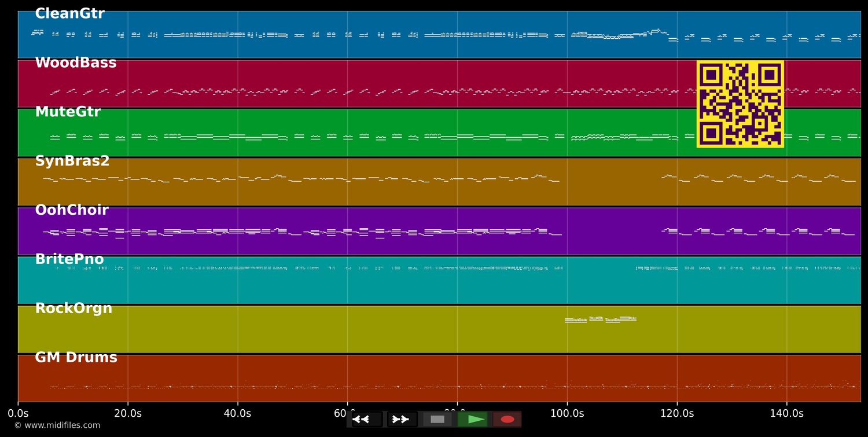This screenshot has width=868, height=437.
Task: Select the RockOrgn track label
Action: click(x=73, y=309)
